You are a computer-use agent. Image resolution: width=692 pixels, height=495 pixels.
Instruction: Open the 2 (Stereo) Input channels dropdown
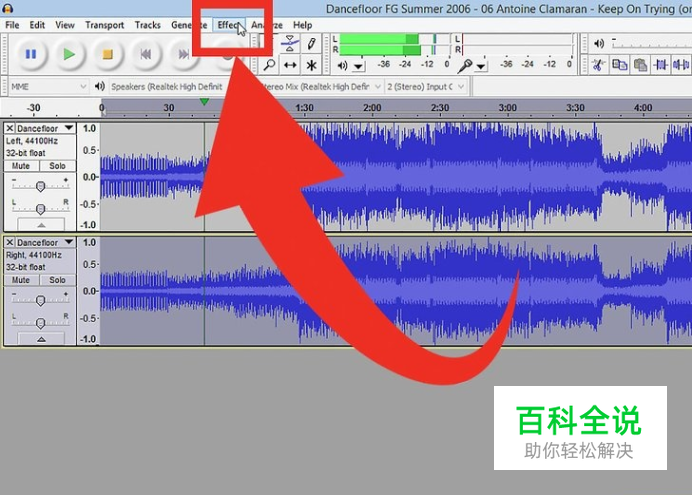pos(425,86)
